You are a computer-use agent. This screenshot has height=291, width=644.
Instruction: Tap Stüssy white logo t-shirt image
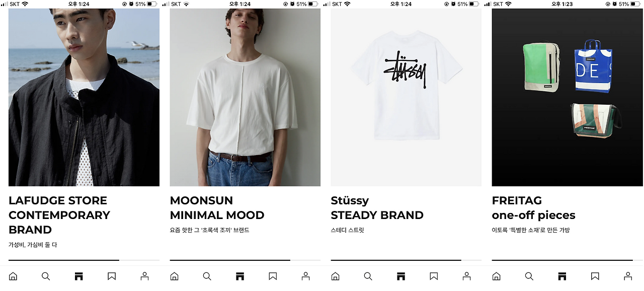coord(406,97)
